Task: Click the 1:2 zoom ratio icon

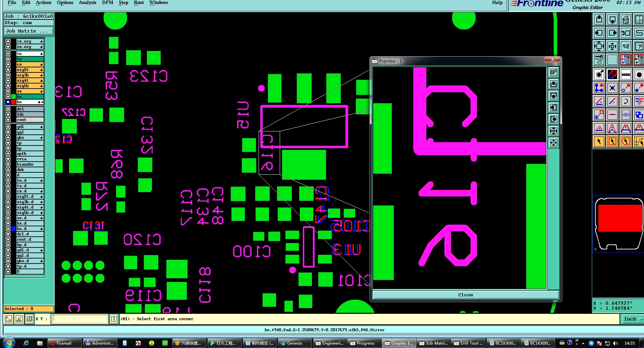Action: pyautogui.click(x=626, y=46)
